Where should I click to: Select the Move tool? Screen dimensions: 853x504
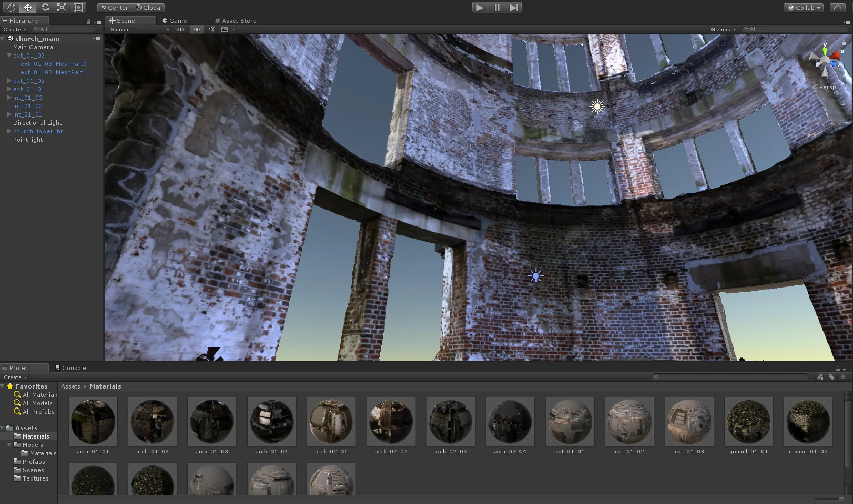28,7
